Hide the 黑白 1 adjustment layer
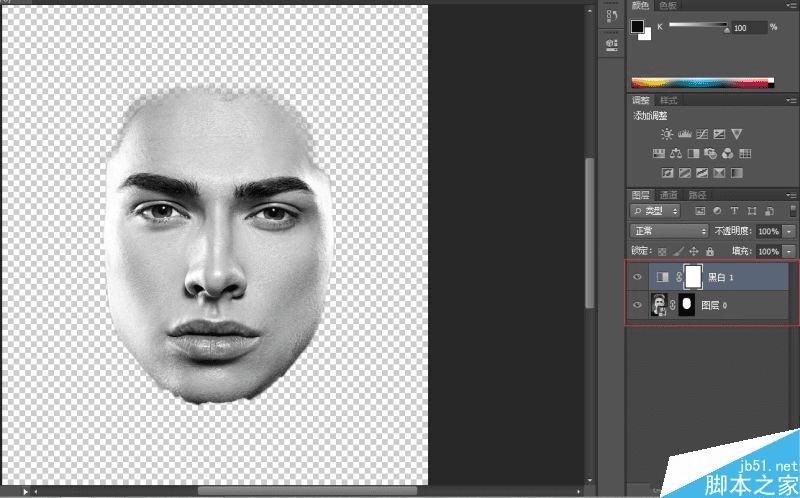Image resolution: width=800 pixels, height=498 pixels. click(x=637, y=277)
